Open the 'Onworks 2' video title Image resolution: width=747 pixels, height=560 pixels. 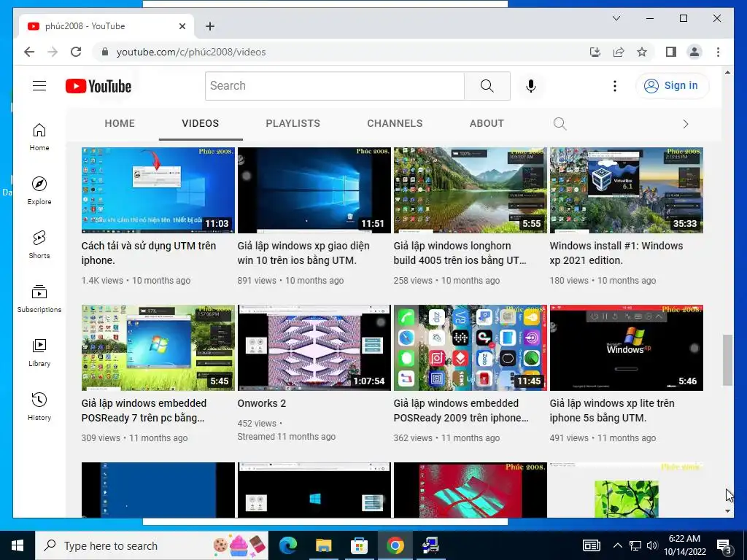coord(262,403)
